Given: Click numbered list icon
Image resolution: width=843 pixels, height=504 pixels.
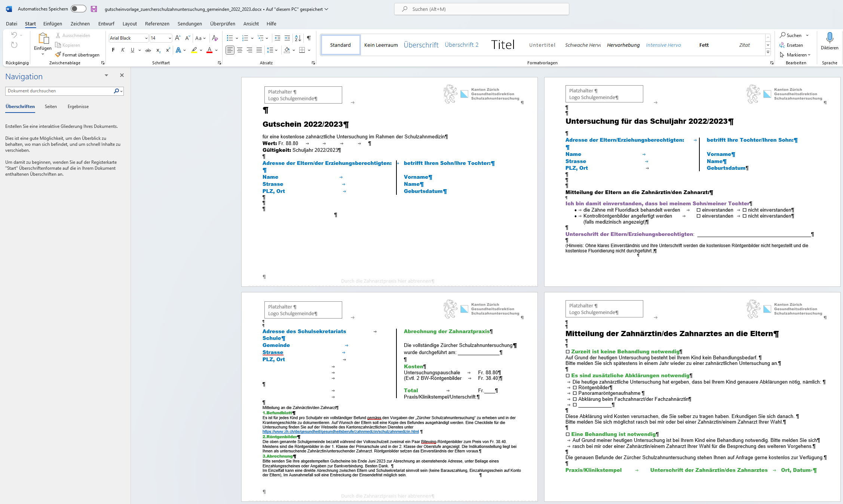Looking at the screenshot, I should 245,38.
